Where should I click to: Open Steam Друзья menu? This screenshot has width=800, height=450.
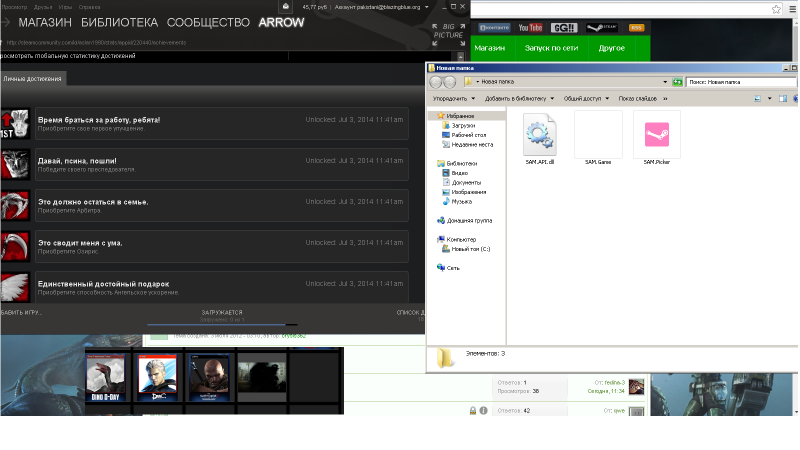pyautogui.click(x=43, y=7)
